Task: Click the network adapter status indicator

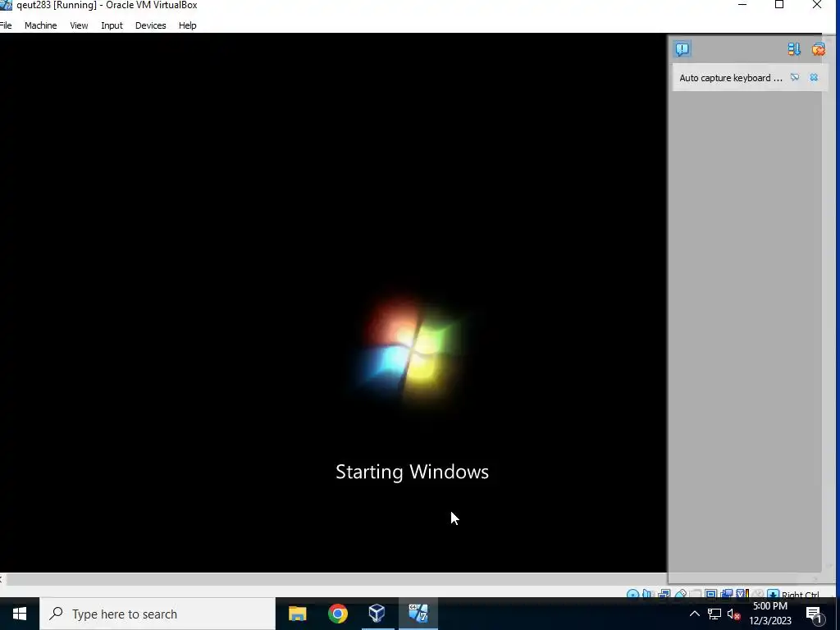Action: point(664,594)
